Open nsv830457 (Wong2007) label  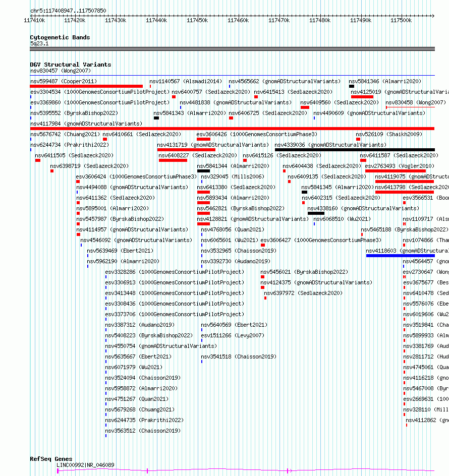click(61, 71)
